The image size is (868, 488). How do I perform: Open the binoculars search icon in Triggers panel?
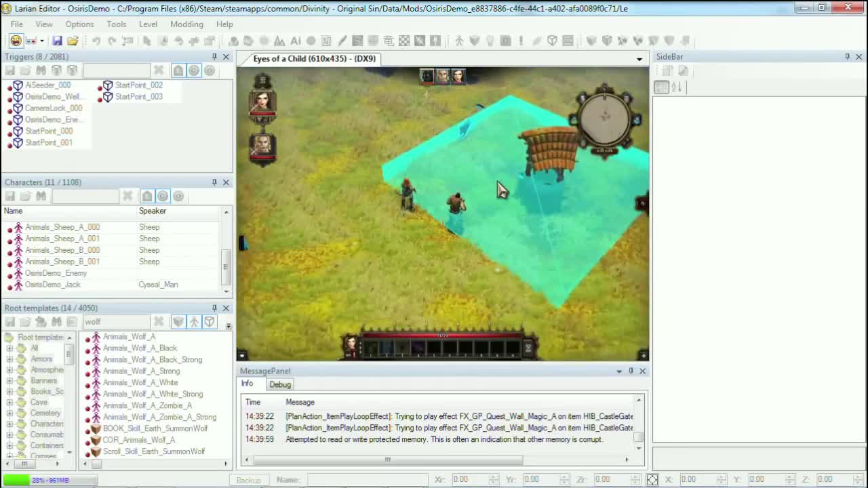[x=40, y=70]
